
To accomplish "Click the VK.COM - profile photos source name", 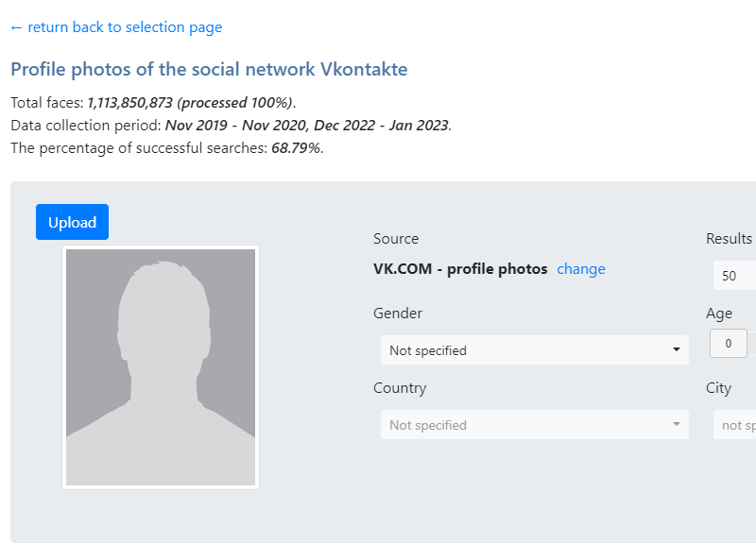I will (x=460, y=269).
